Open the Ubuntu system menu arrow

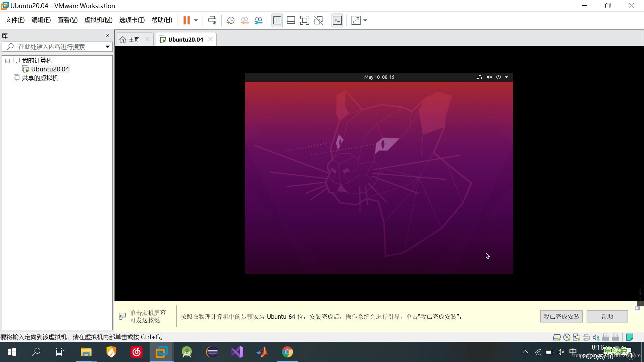(x=506, y=77)
